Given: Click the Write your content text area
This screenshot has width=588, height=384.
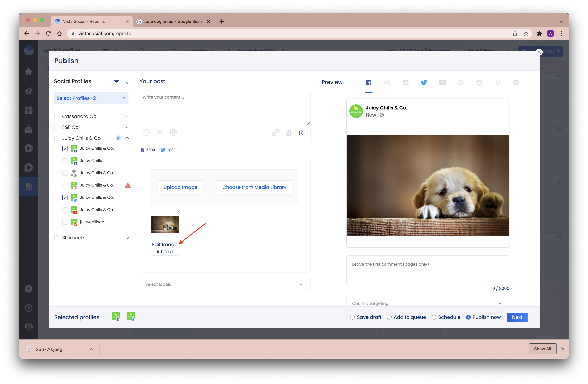Looking at the screenshot, I should click(225, 108).
